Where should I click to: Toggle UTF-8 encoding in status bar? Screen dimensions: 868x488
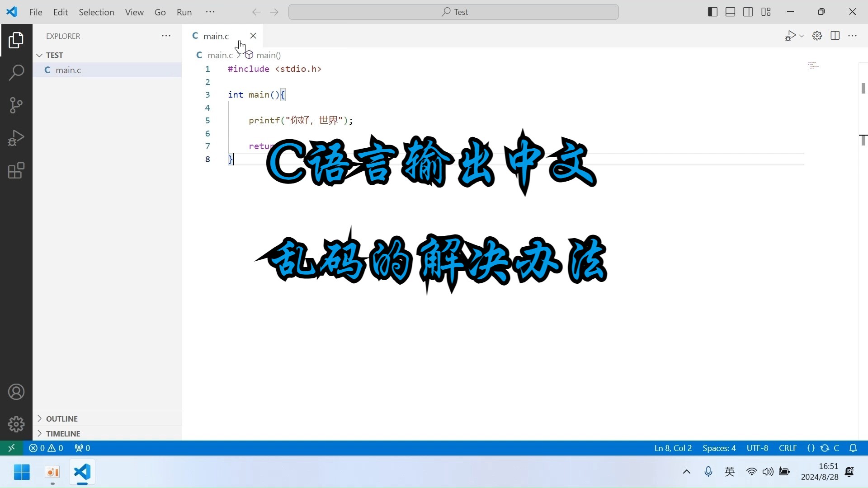[757, 447]
